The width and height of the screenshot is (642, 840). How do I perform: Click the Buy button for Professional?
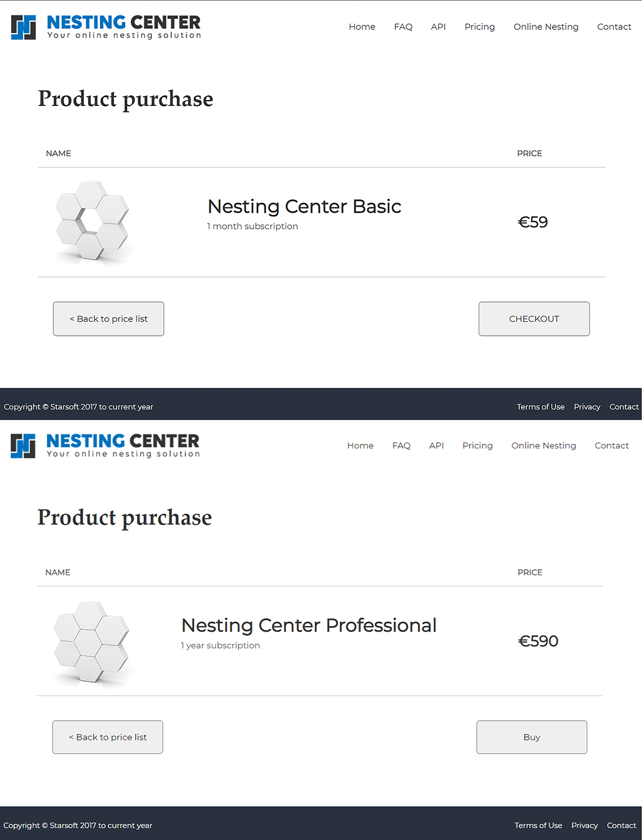pyautogui.click(x=531, y=737)
